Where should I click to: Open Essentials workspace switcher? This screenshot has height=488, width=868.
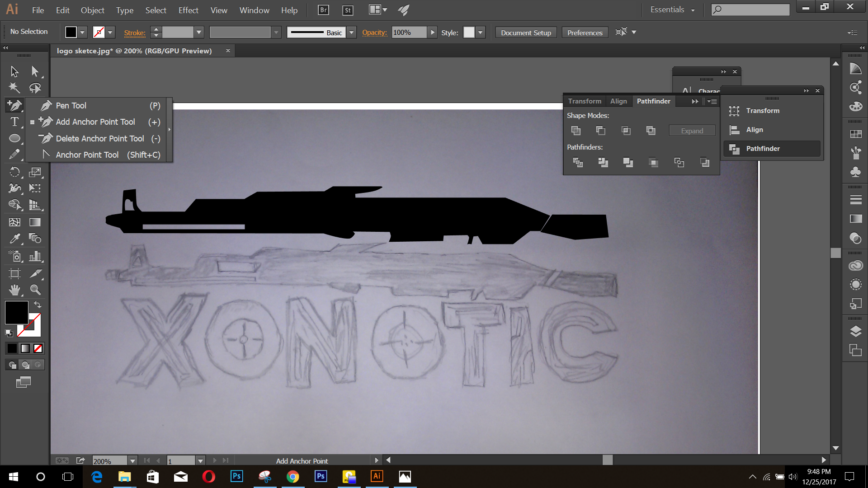672,9
